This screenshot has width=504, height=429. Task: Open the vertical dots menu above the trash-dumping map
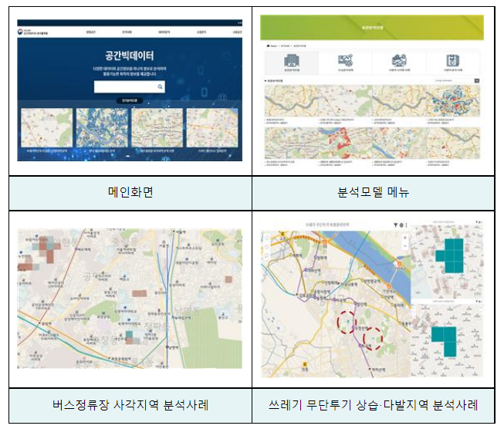click(x=406, y=225)
